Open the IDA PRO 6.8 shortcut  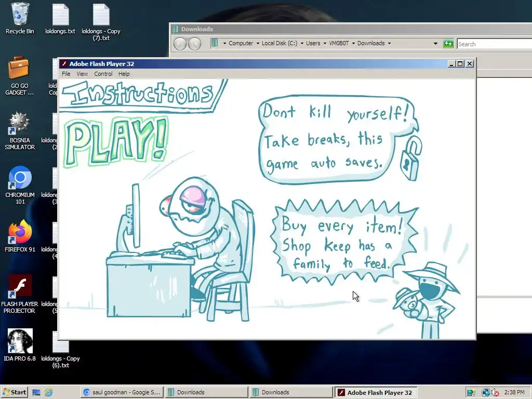tap(20, 345)
